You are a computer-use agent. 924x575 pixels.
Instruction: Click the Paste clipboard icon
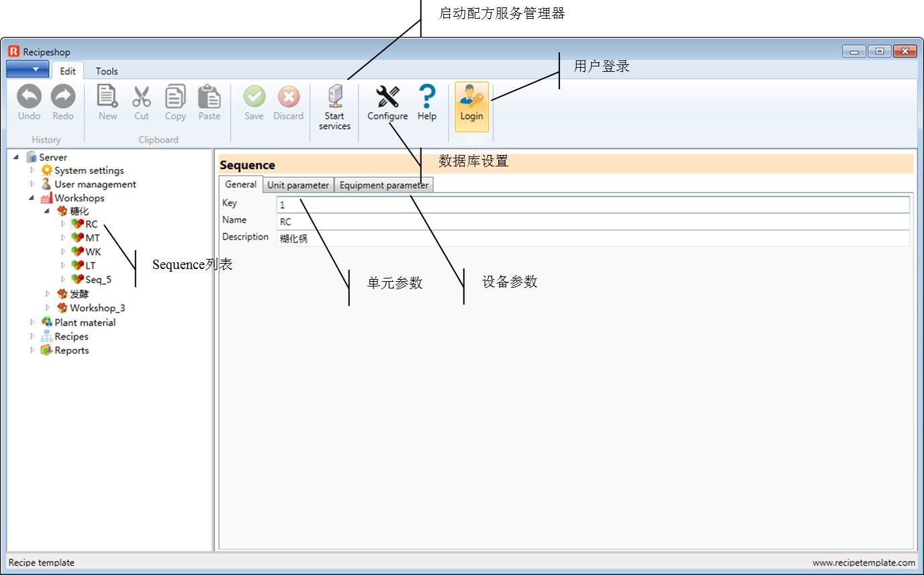pyautogui.click(x=209, y=97)
